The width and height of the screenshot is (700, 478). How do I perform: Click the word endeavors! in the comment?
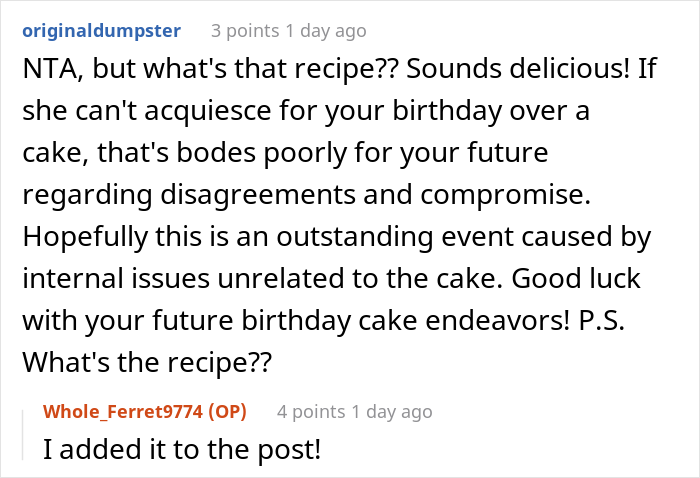[x=498, y=320]
